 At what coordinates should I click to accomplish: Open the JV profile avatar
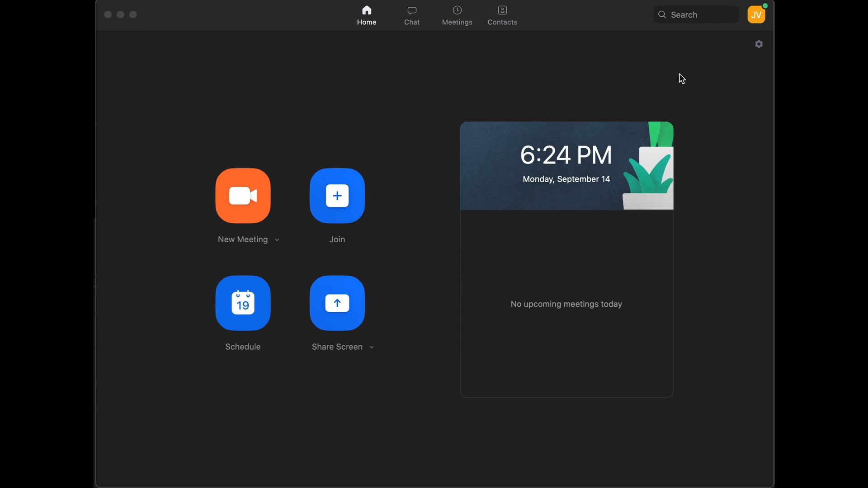[756, 14]
